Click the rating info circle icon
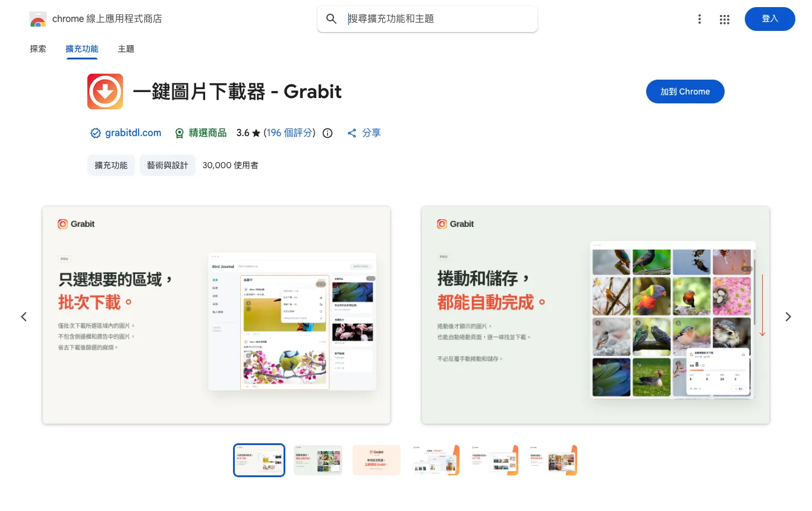Screen dimensions: 812x511 coord(328,133)
